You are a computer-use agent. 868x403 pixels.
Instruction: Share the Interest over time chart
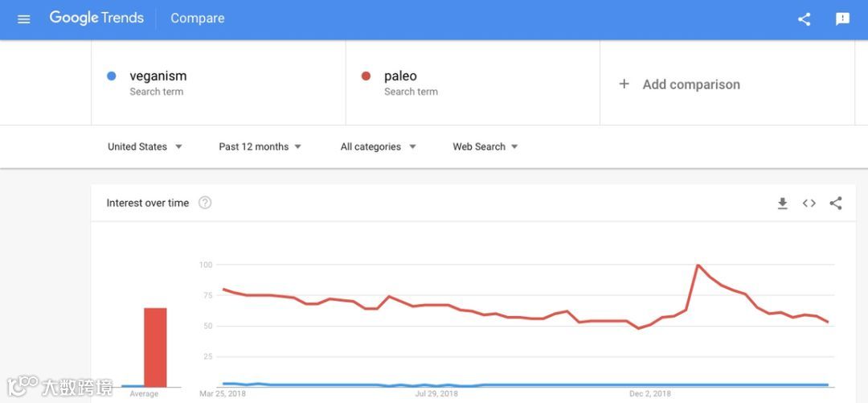point(836,204)
